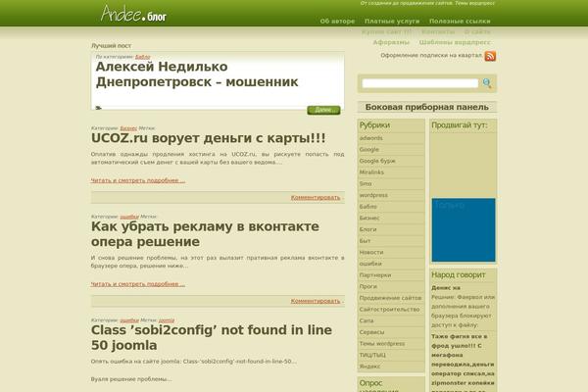
Task: Click Комментировать under the UCOZ.ru post
Action: click(316, 197)
